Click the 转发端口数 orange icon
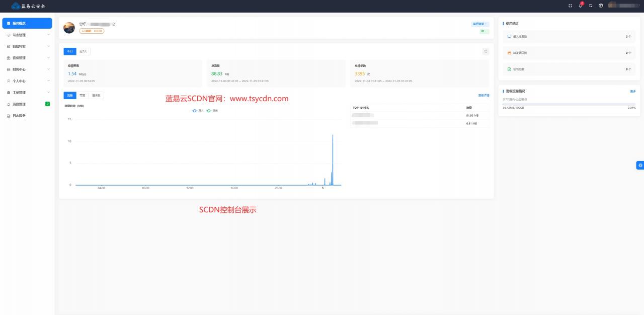The width and height of the screenshot is (644, 315). [x=509, y=53]
